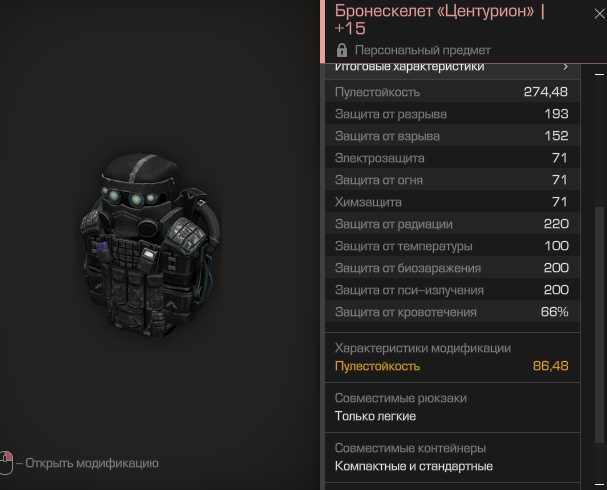Click the scrollbar bottom dash marker

(599, 484)
